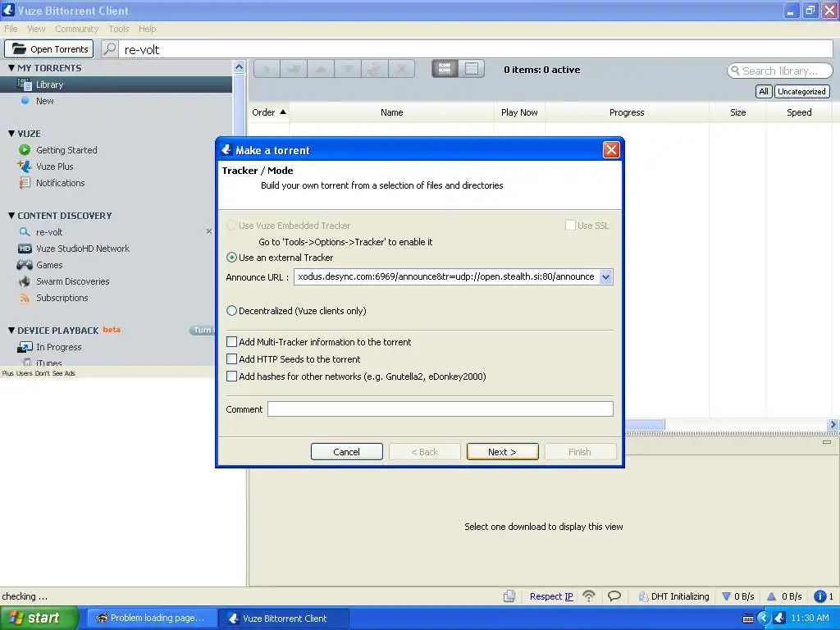840x630 pixels.
Task: Open Swarm Discoveries
Action: 72,281
